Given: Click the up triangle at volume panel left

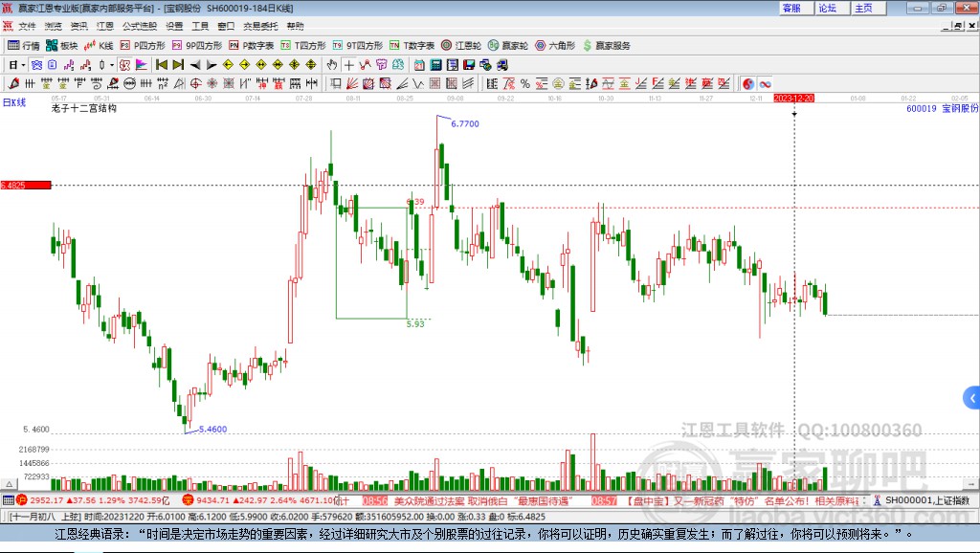Looking at the screenshot, I should coord(9,484).
